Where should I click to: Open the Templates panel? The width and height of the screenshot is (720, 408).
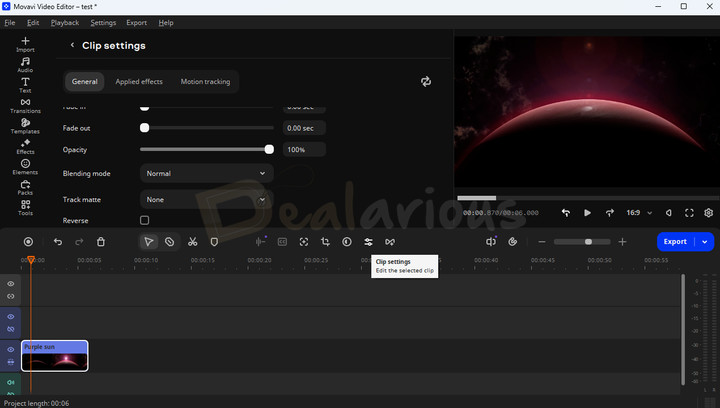[25, 126]
